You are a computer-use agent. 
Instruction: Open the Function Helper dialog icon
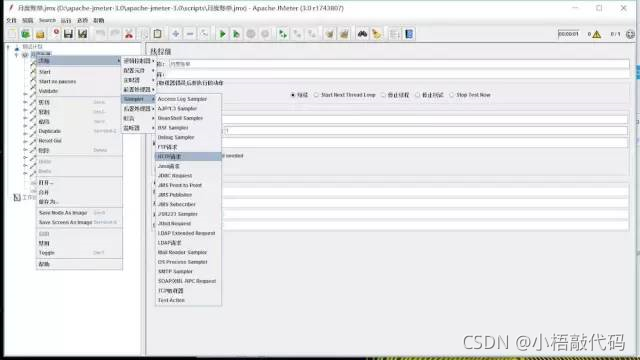tap(394, 34)
